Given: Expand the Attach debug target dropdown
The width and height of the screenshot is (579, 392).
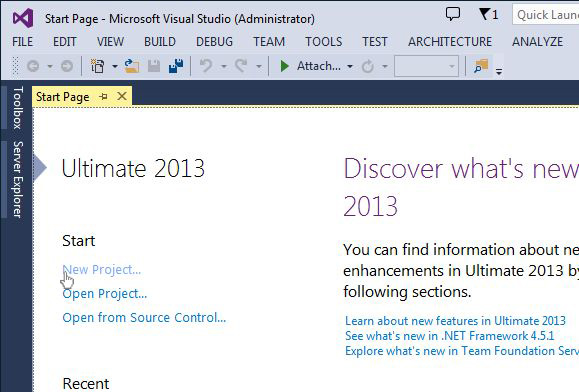Looking at the screenshot, I should click(x=350, y=67).
